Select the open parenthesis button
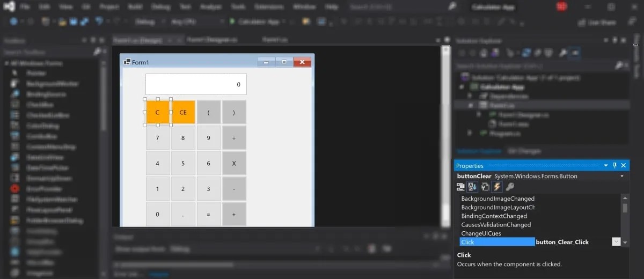The image size is (644, 279). (x=209, y=112)
